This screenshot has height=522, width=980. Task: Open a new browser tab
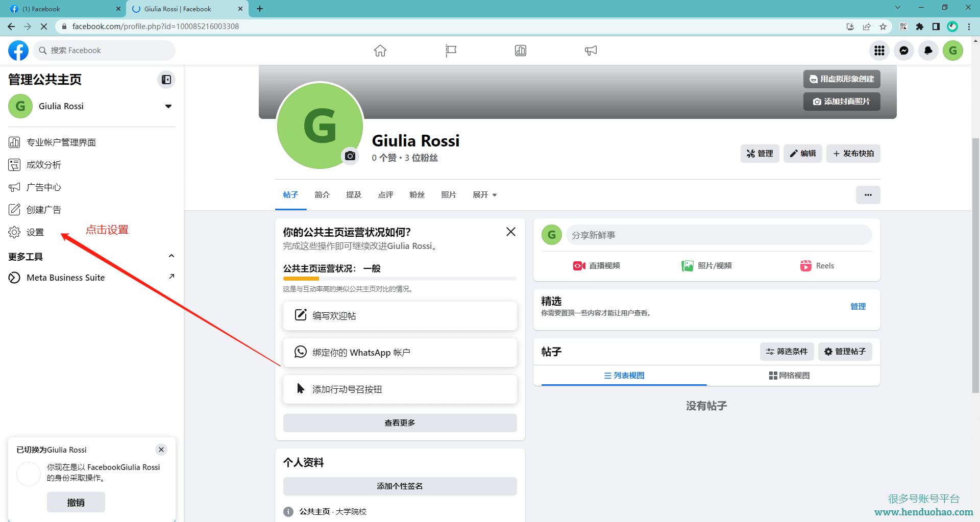click(260, 9)
